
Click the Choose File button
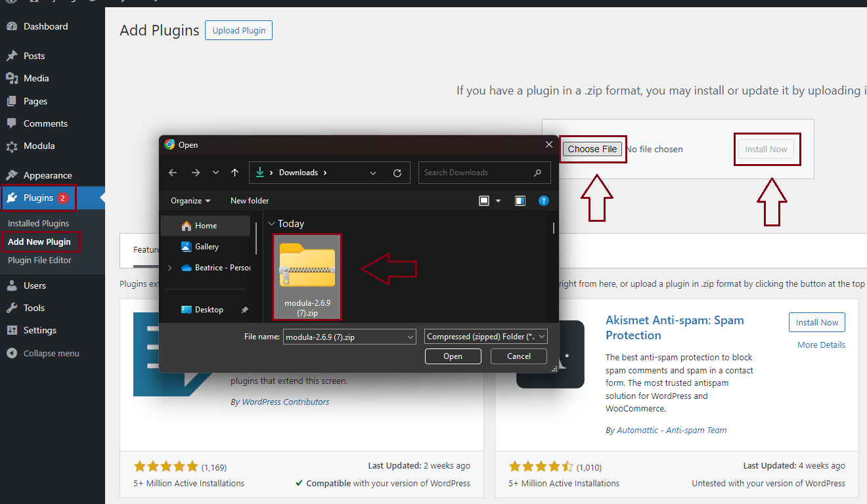click(x=592, y=149)
